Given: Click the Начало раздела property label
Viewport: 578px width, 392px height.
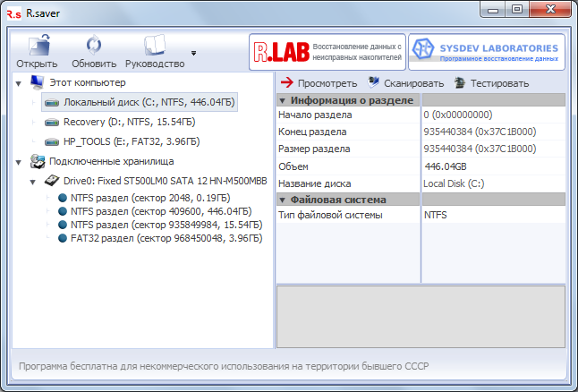Looking at the screenshot, I should [315, 115].
